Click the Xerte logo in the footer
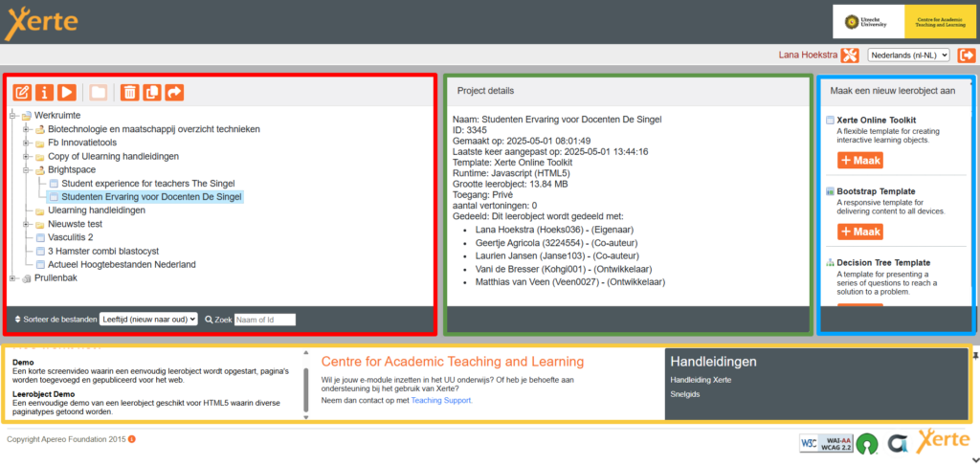This screenshot has width=980, height=465. tap(943, 441)
